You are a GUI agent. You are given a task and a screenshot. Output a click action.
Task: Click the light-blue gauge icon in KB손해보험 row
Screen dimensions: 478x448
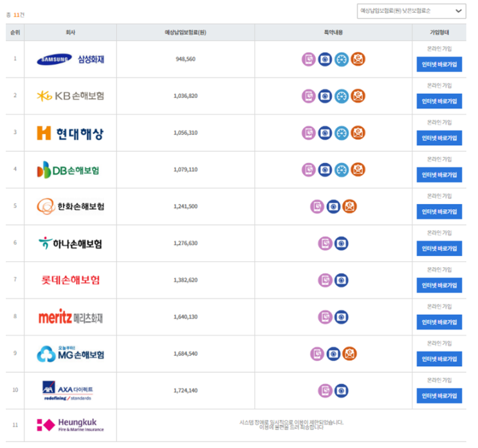[x=342, y=96]
